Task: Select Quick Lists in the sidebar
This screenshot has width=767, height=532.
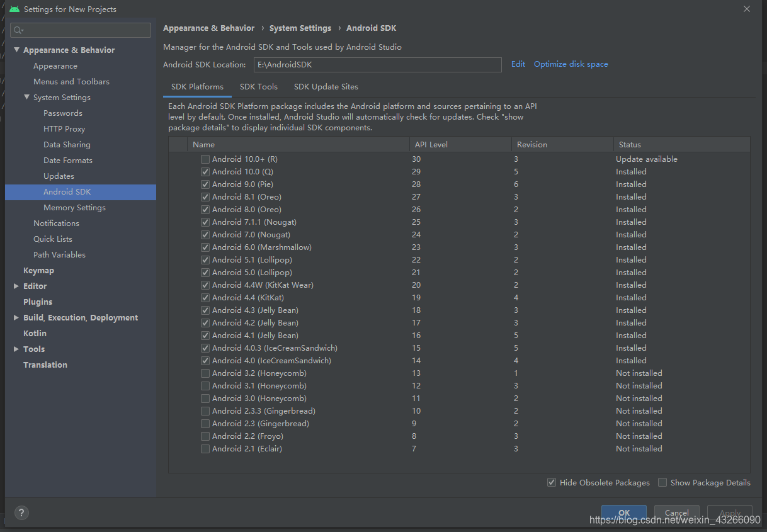Action: click(53, 239)
